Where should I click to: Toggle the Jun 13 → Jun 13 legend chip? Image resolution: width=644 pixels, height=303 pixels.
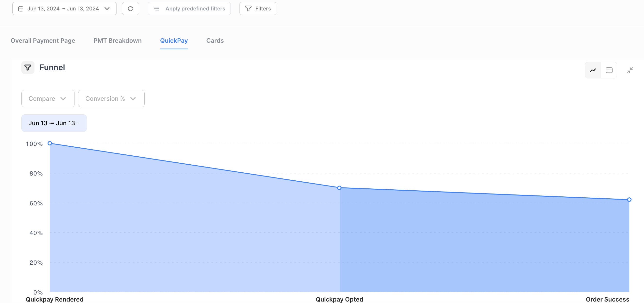pyautogui.click(x=54, y=123)
